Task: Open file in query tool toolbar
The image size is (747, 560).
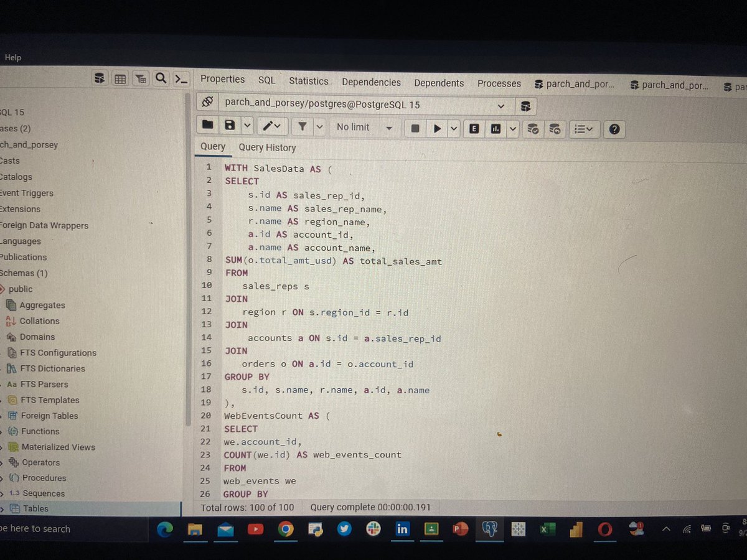Action: [x=208, y=126]
